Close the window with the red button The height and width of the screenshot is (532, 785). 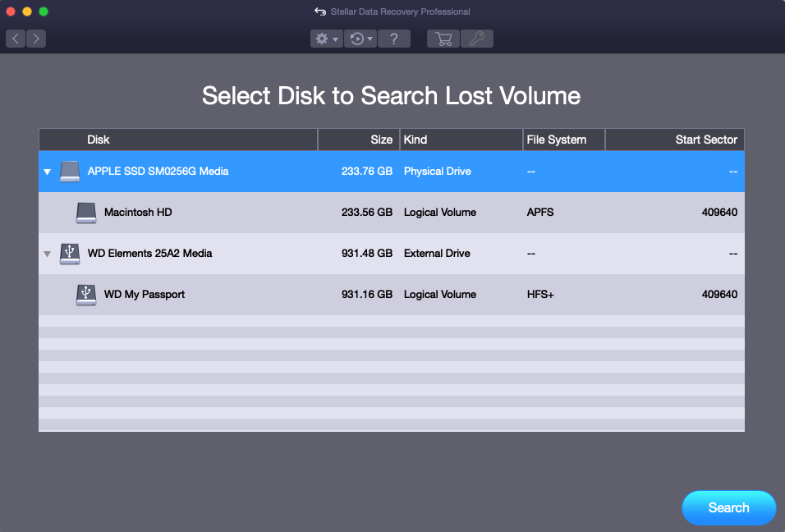tap(11, 11)
